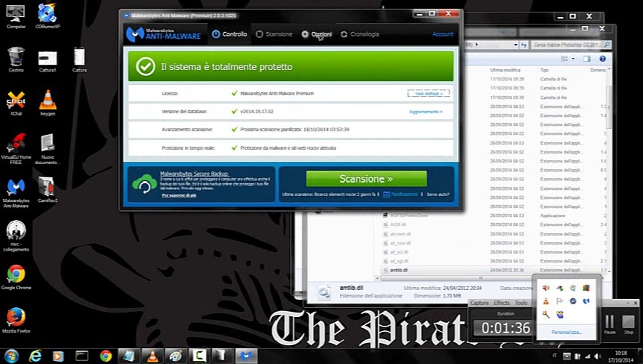Screen dimensions: 643x364
Task: Click the IT language indicator
Action: click(x=554, y=356)
